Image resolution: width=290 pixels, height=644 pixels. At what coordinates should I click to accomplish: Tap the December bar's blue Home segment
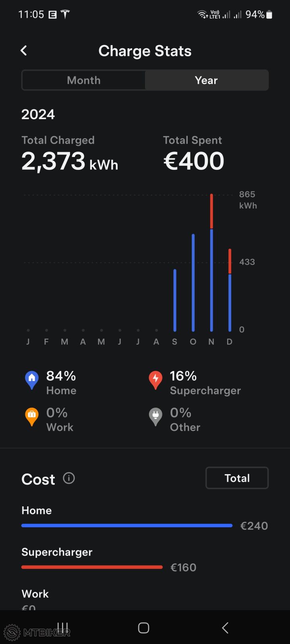(230, 303)
